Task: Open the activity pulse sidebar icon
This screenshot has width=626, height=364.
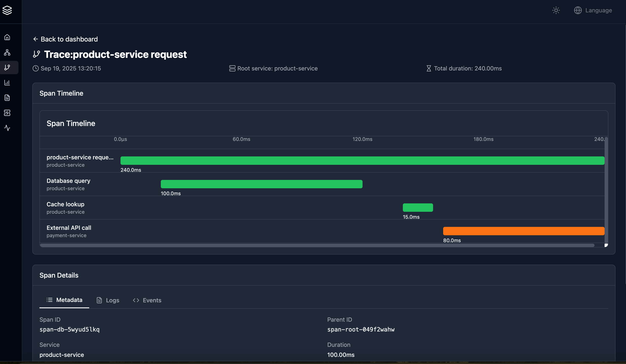Action: (x=7, y=128)
